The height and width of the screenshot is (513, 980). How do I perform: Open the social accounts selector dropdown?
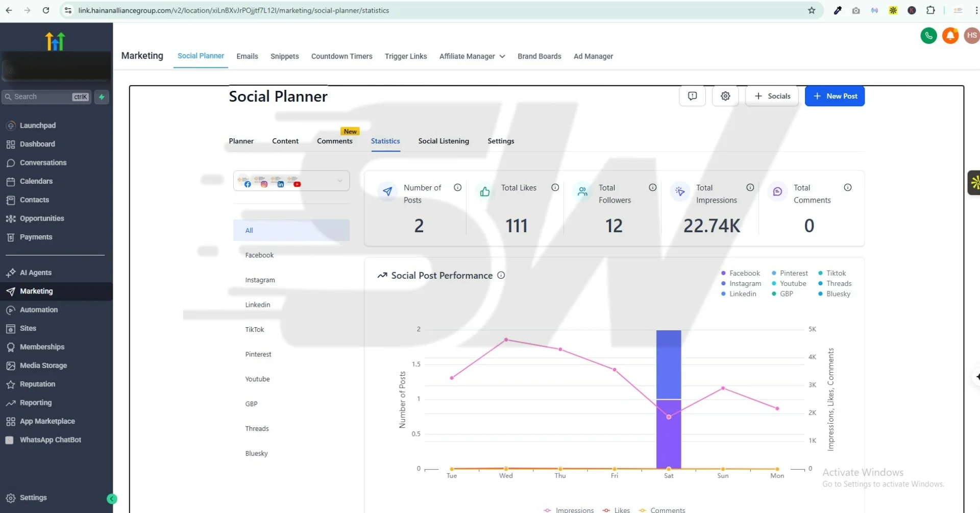(x=291, y=181)
